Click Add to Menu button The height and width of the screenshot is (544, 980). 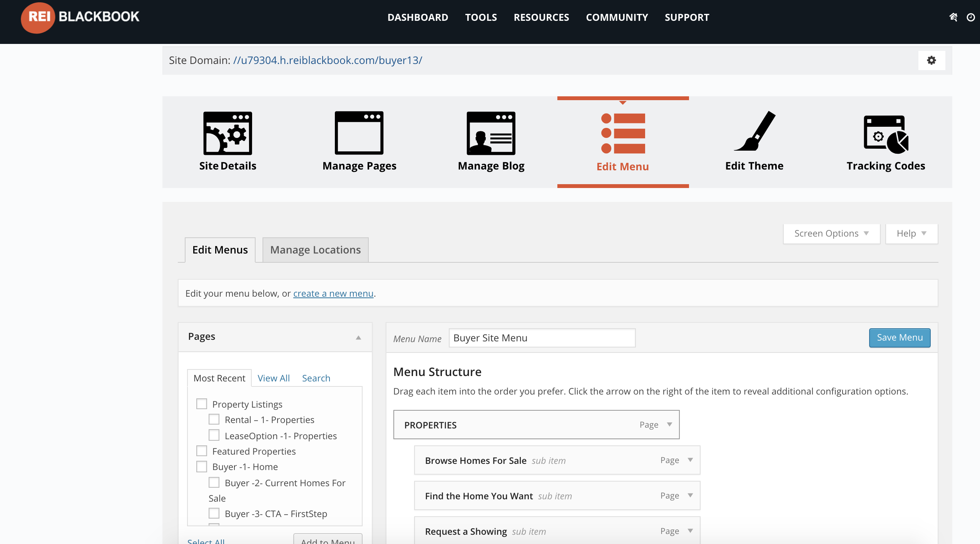click(x=328, y=539)
